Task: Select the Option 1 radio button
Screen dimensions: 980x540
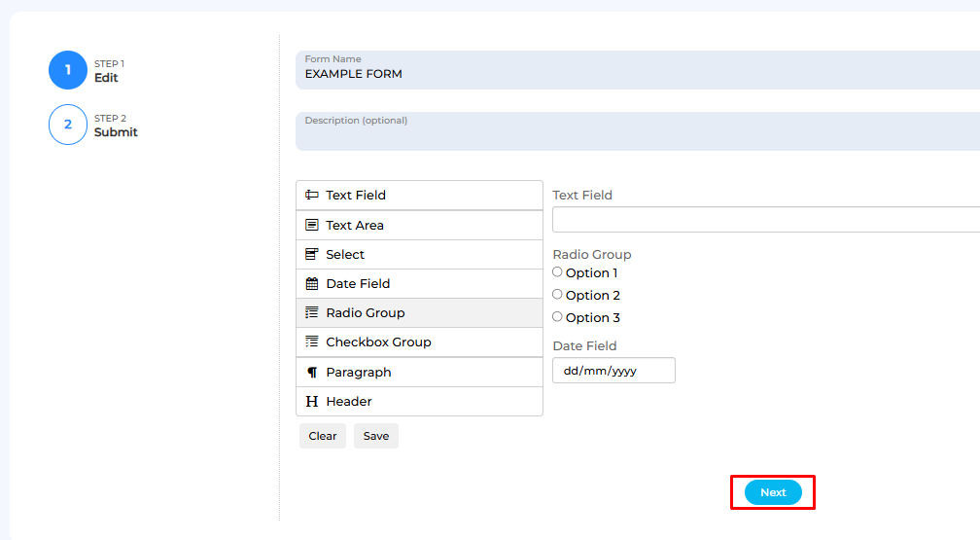Action: point(557,272)
